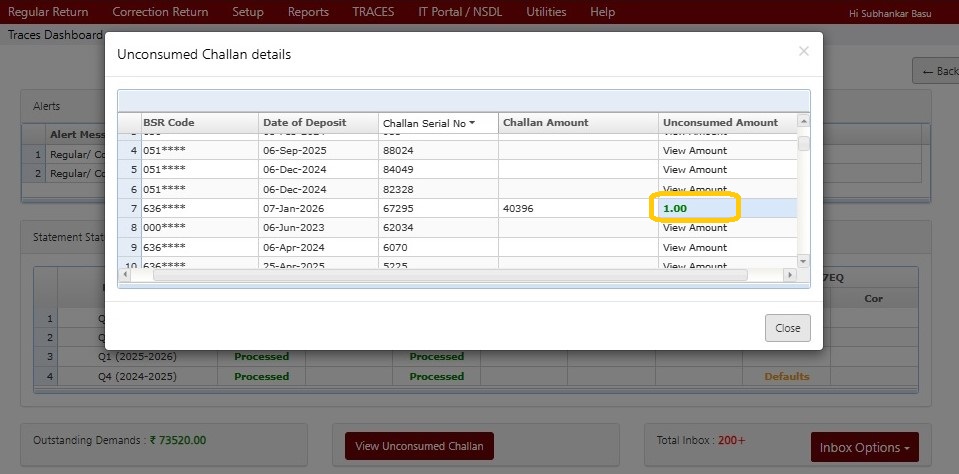
Task: Click the vertical scrollbar down arrow in challan table
Action: tap(803, 261)
